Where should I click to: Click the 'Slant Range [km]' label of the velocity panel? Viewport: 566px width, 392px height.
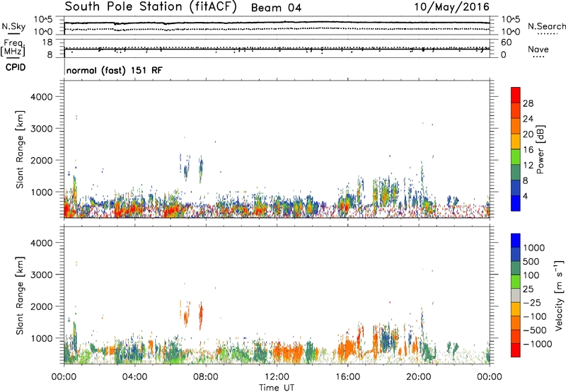(20, 296)
